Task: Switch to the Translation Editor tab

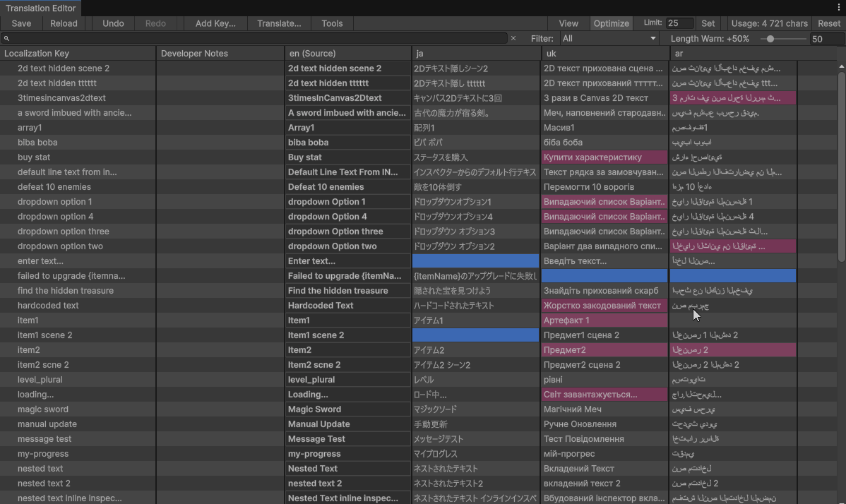Action: click(40, 8)
